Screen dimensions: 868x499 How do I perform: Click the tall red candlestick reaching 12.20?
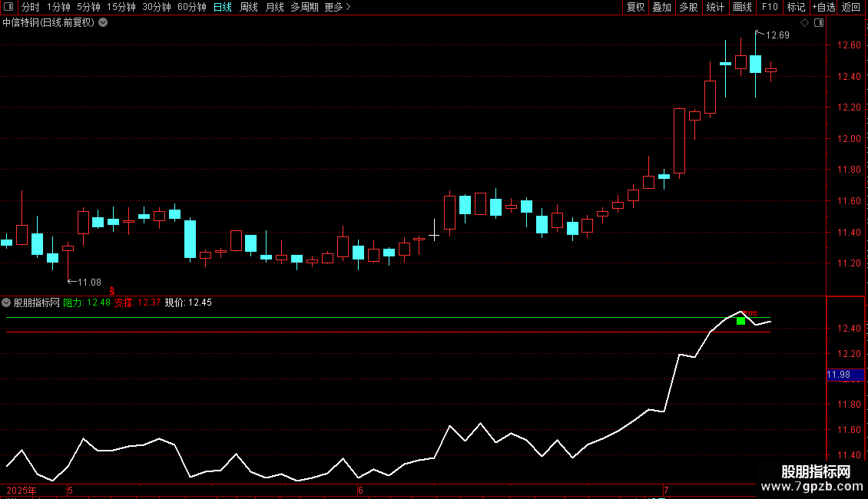[x=679, y=142]
